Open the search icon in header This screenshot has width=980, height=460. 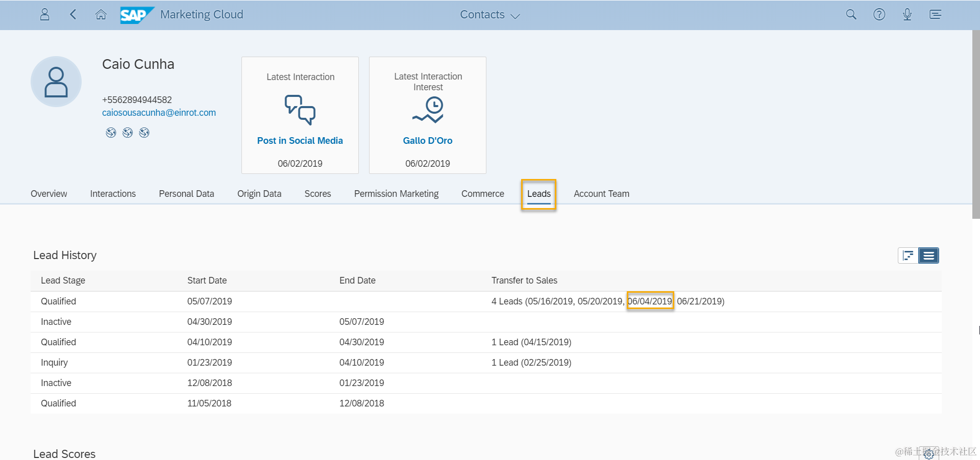(x=851, y=14)
